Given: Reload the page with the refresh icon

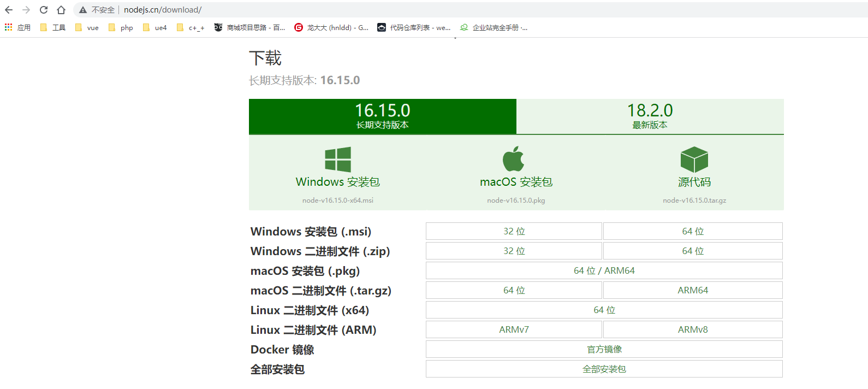Looking at the screenshot, I should tap(44, 10).
